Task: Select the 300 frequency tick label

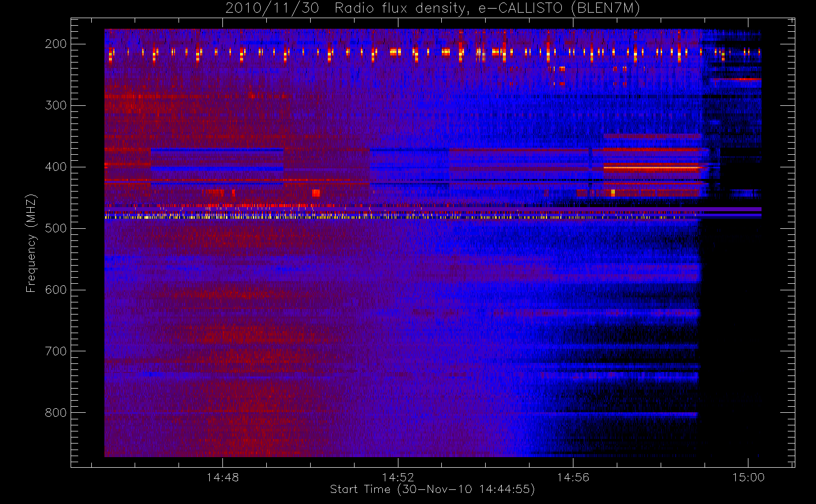Action: pyautogui.click(x=55, y=105)
